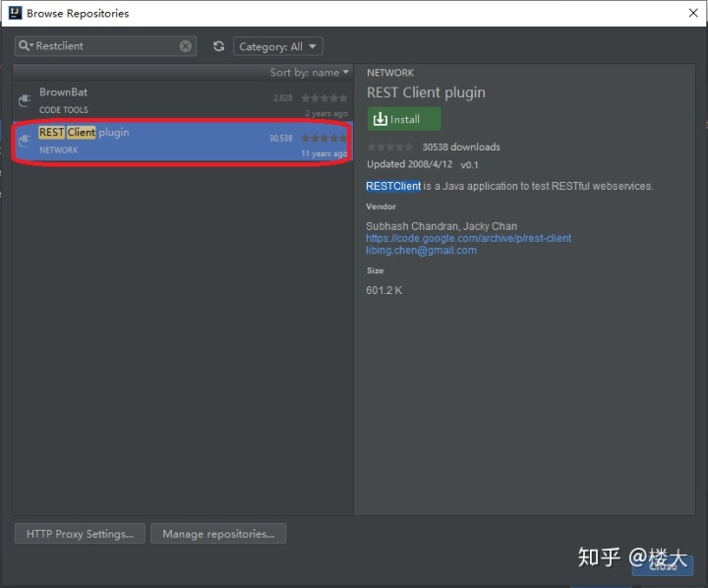This screenshot has height=588, width=708.
Task: Click 'Updated 2008/4/12' text
Action: click(x=409, y=164)
